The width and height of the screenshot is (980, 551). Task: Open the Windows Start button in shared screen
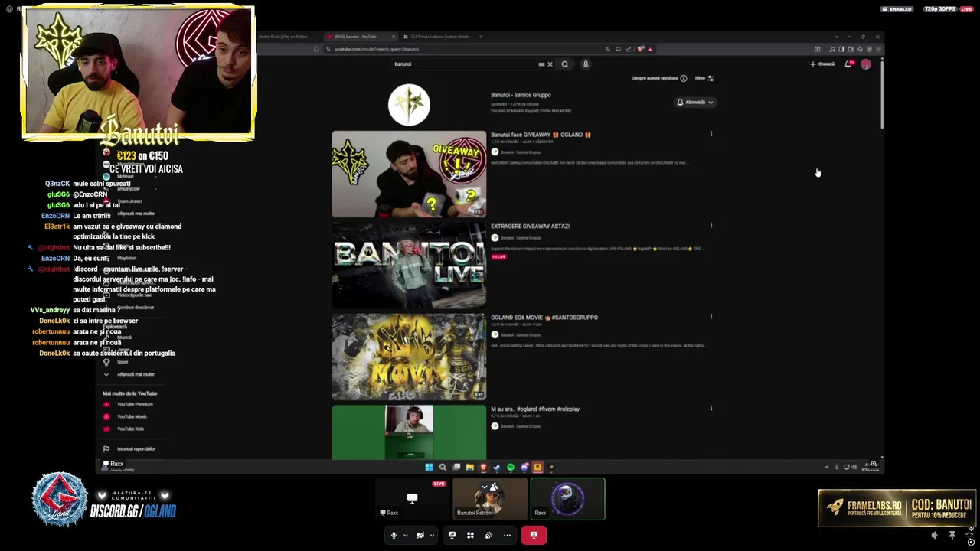(429, 467)
